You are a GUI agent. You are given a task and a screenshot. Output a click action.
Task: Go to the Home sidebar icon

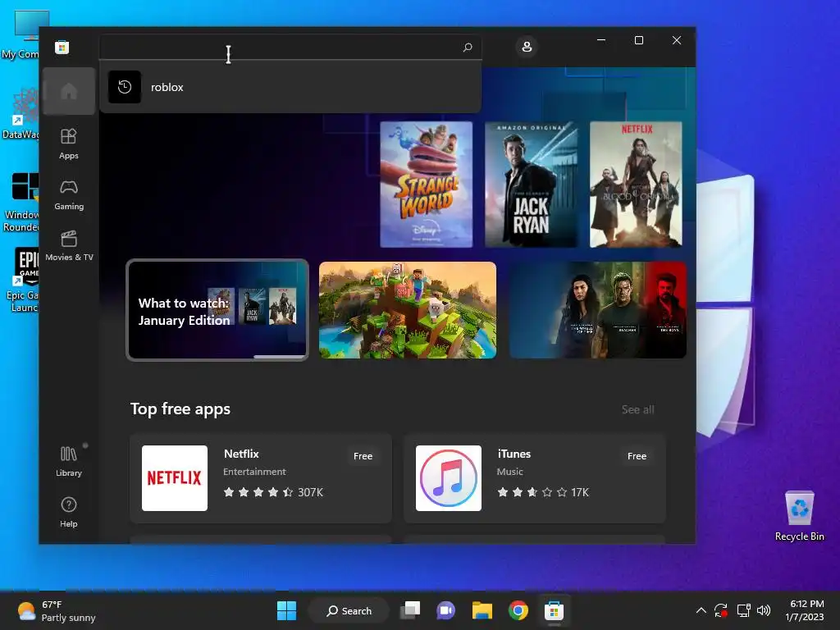coord(69,91)
